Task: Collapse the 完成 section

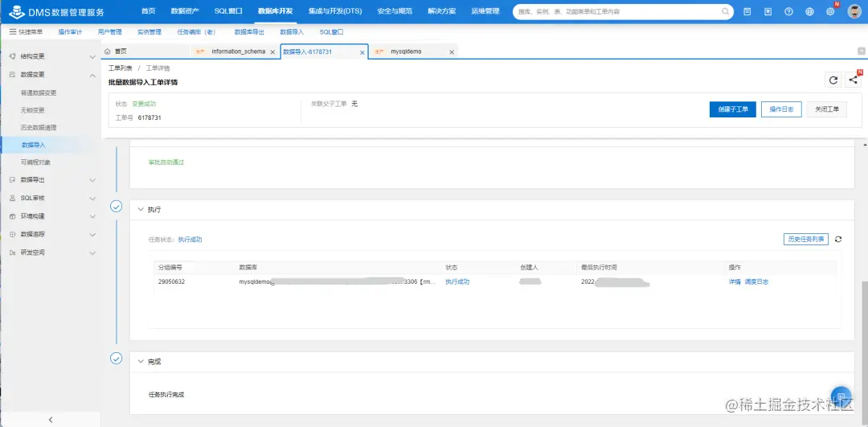Action: pos(140,362)
